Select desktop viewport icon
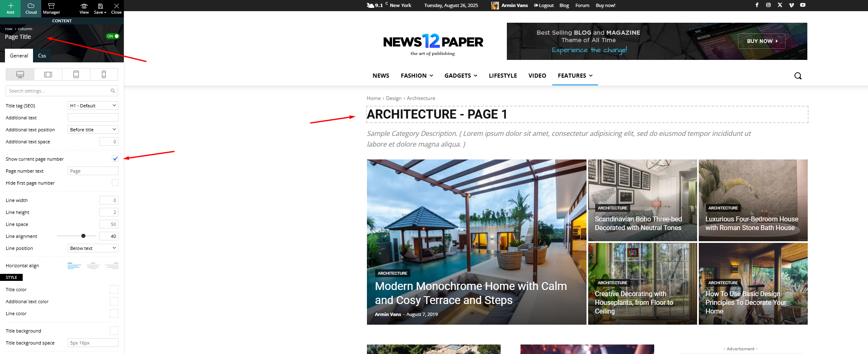868x354 pixels. 20,74
